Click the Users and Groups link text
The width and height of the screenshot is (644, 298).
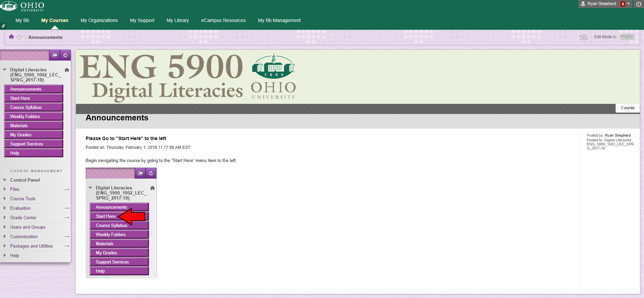pyautogui.click(x=28, y=227)
